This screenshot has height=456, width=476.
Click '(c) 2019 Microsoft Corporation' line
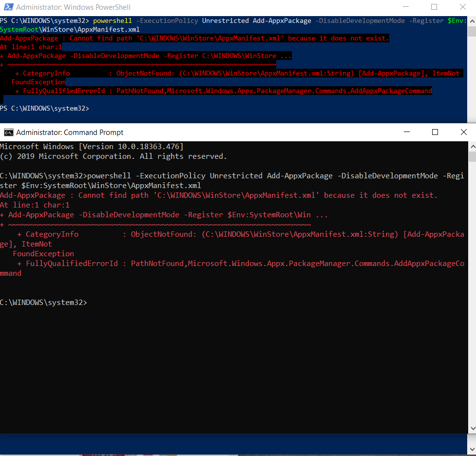pyautogui.click(x=113, y=156)
